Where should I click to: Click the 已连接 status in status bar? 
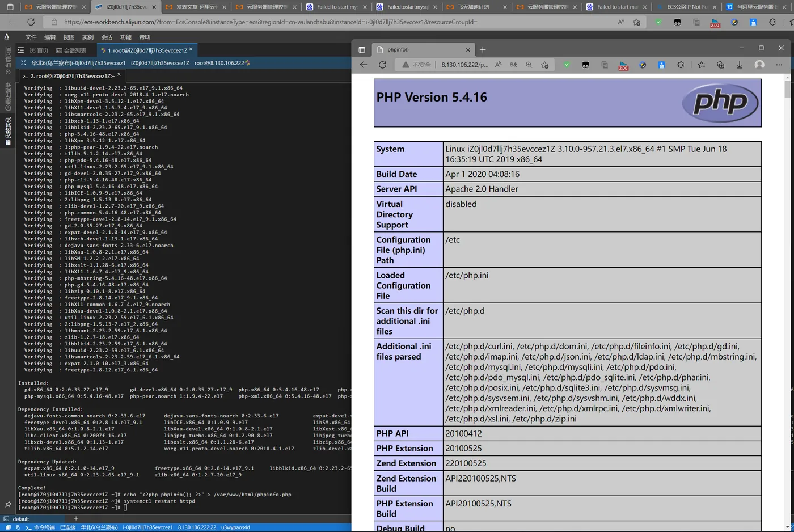coord(67,527)
